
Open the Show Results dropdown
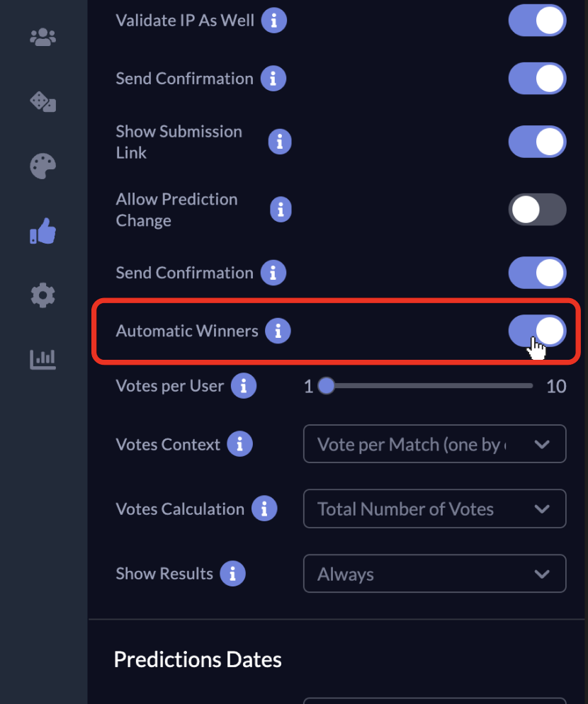(434, 574)
